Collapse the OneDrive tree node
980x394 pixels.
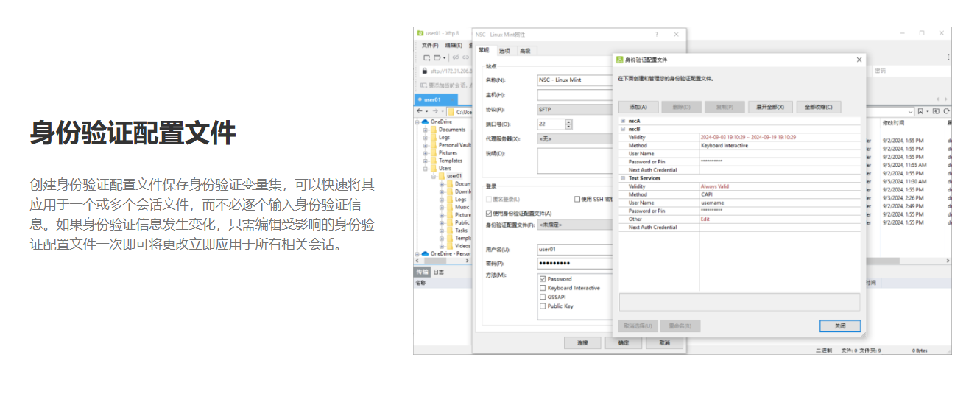pos(417,122)
